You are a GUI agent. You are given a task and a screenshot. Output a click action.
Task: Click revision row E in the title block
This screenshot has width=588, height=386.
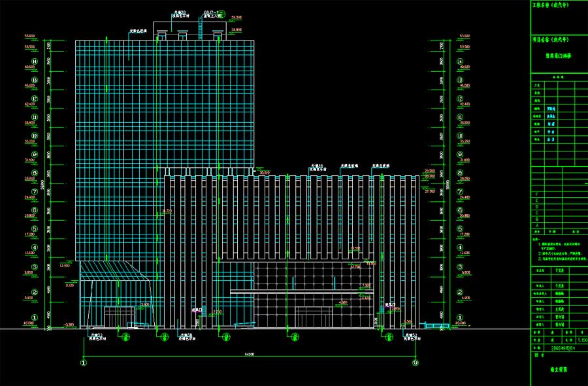[559, 201]
